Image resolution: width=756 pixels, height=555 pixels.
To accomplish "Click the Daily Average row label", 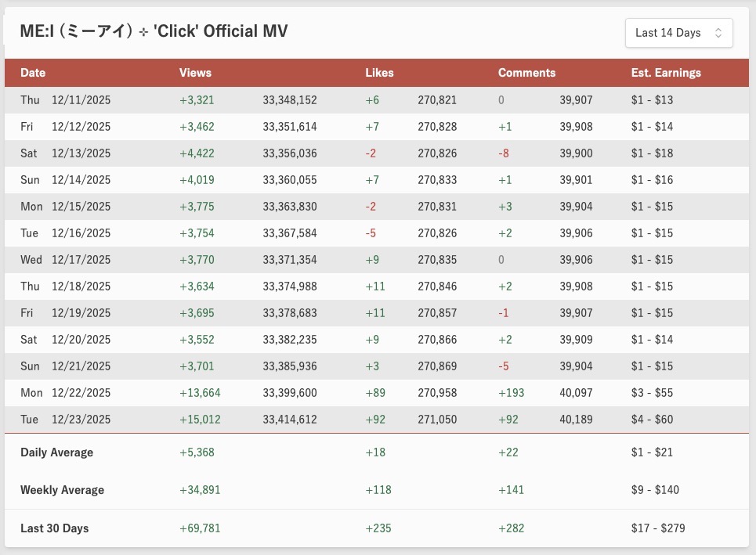I will 56,452.
